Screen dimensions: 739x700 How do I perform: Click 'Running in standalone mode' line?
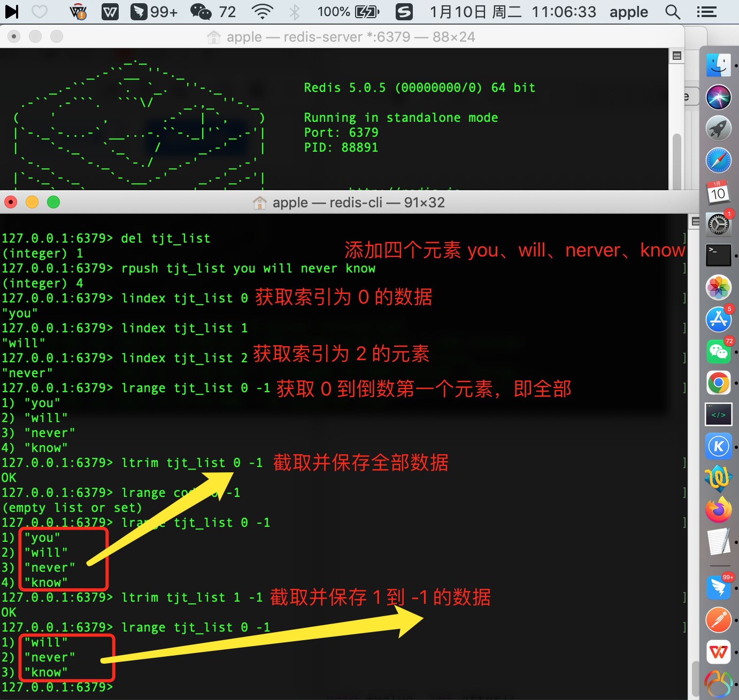(401, 118)
